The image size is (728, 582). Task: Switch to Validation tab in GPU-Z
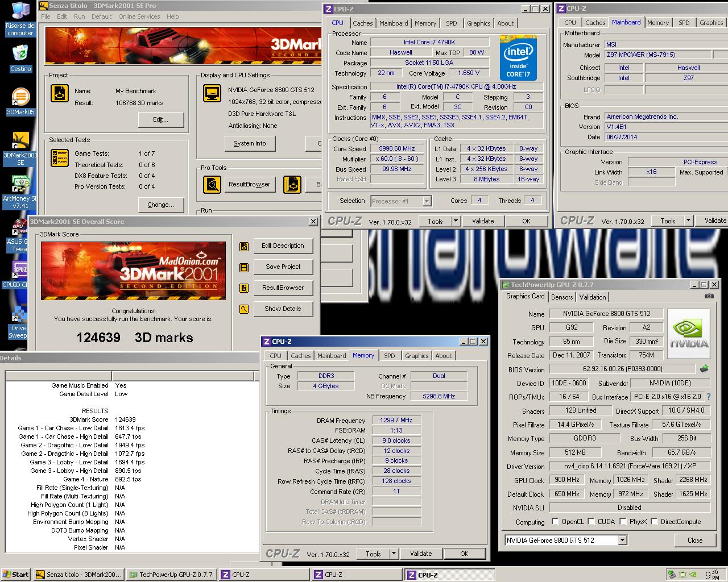pos(593,297)
